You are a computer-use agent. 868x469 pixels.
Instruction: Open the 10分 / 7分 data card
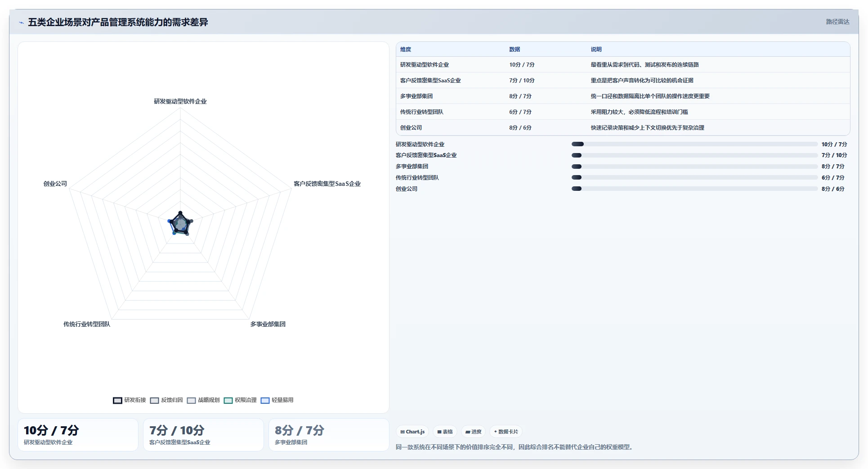pyautogui.click(x=78, y=435)
